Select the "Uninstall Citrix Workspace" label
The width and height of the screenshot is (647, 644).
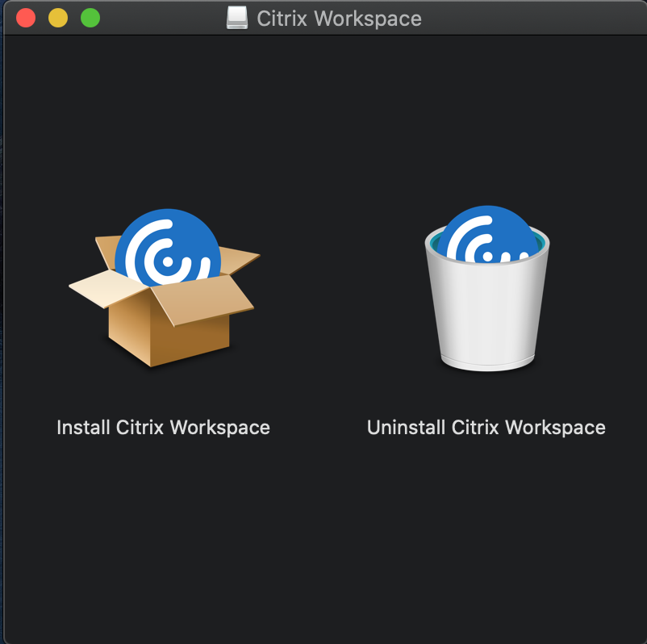[x=486, y=428]
